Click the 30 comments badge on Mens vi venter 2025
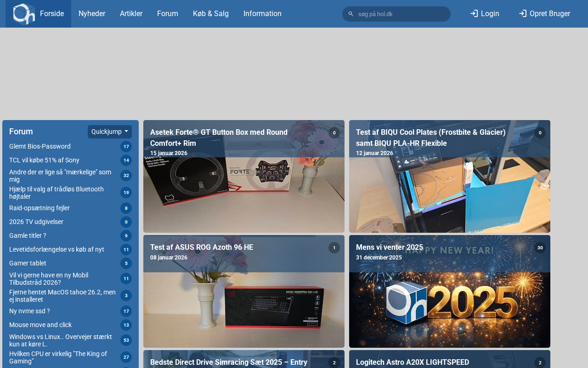 [540, 248]
